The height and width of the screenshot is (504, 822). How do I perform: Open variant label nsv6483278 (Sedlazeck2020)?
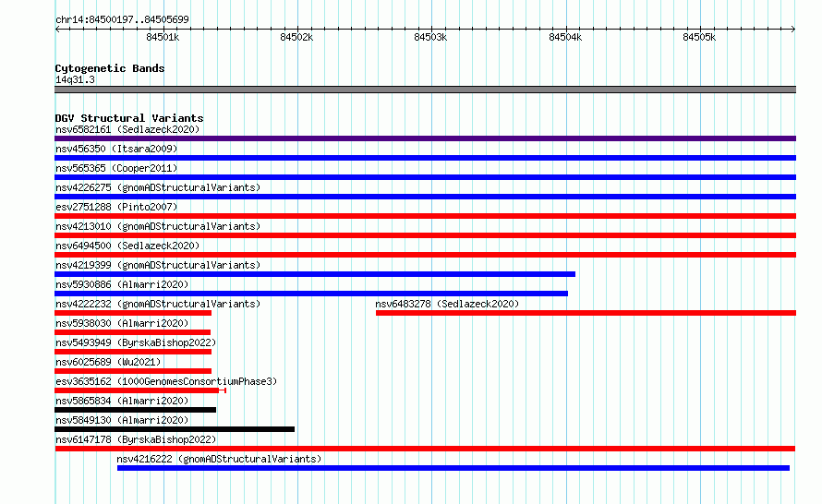click(x=447, y=304)
